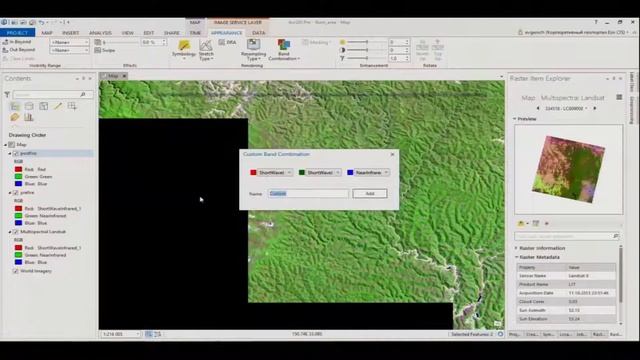This screenshot has height=360, width=640.
Task: Adjust the gamma slider
Action: 366,58
